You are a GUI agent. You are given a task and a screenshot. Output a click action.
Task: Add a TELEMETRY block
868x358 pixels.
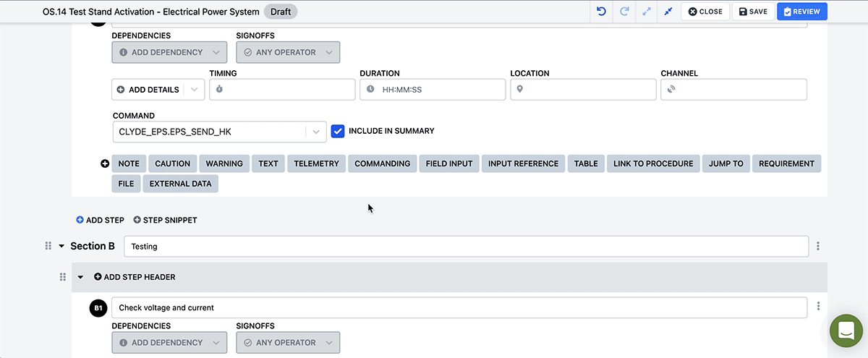coord(316,163)
